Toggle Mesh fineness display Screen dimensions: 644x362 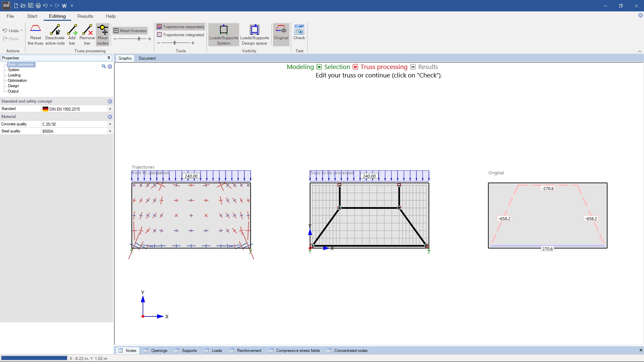coord(130,31)
